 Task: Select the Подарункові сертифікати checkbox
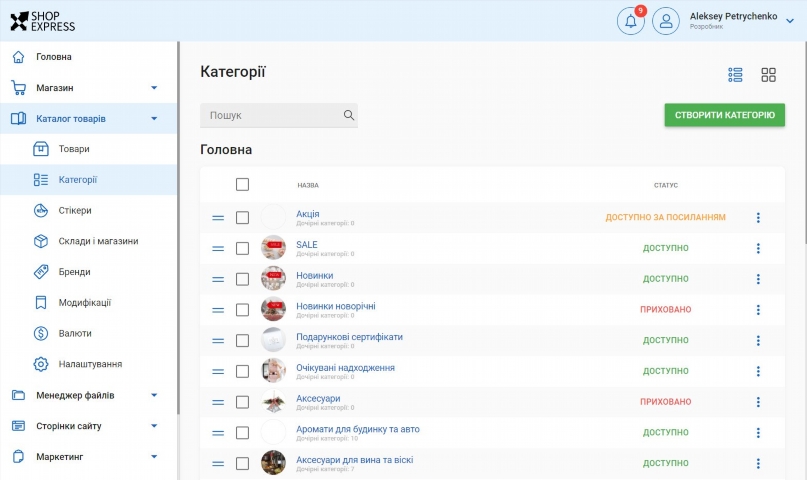click(x=242, y=341)
